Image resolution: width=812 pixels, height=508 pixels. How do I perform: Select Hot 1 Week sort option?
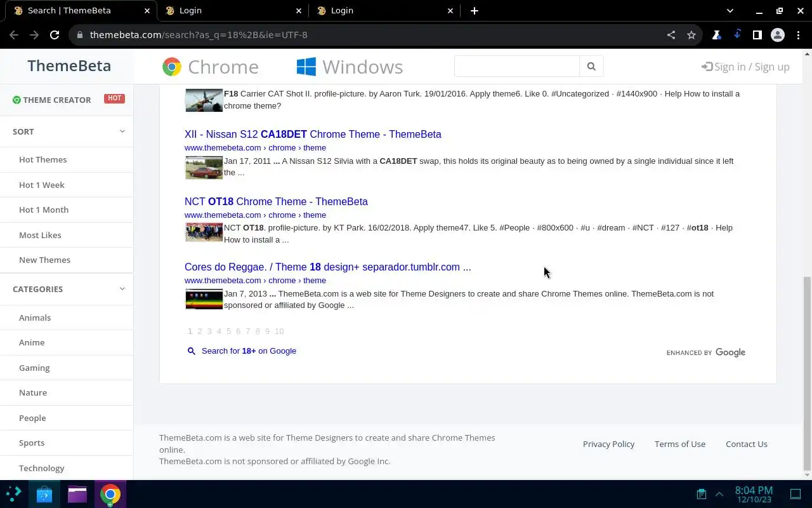(42, 185)
